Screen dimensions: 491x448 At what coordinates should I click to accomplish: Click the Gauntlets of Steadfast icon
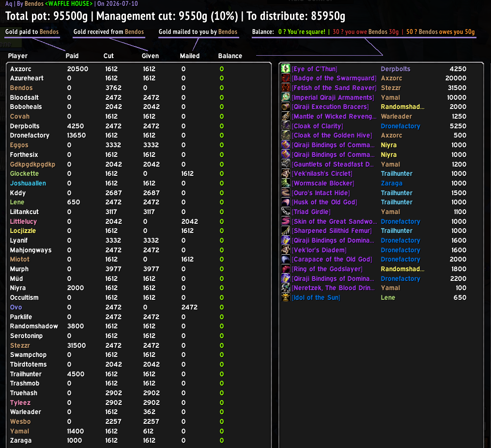(286, 164)
